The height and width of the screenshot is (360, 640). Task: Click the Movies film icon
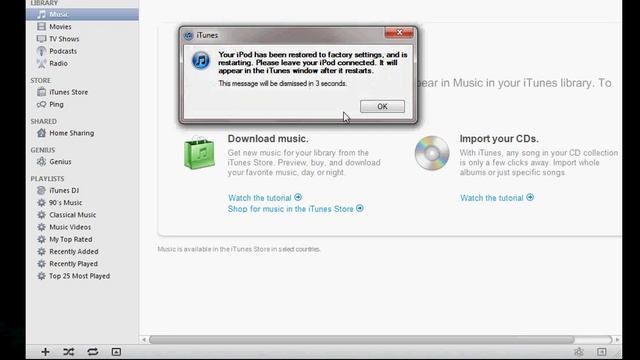click(41, 27)
